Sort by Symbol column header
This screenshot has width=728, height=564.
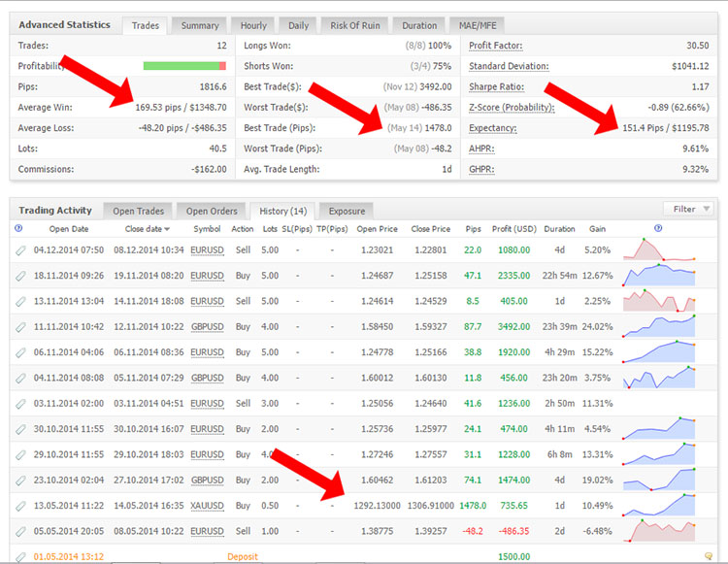(x=207, y=229)
